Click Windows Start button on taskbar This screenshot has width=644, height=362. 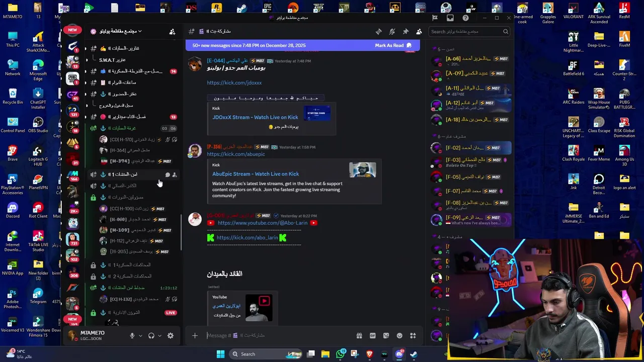coord(220,354)
